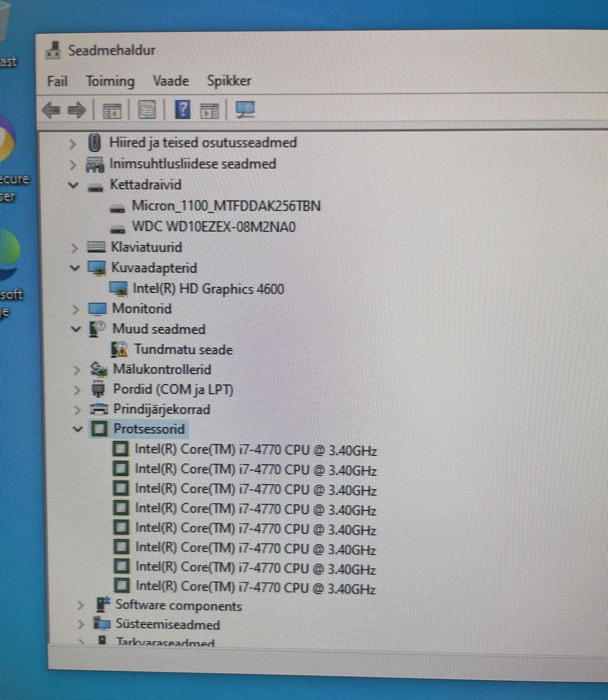
Task: Click the unknown device icon beside Muud seadmed
Action: pyautogui.click(x=97, y=329)
